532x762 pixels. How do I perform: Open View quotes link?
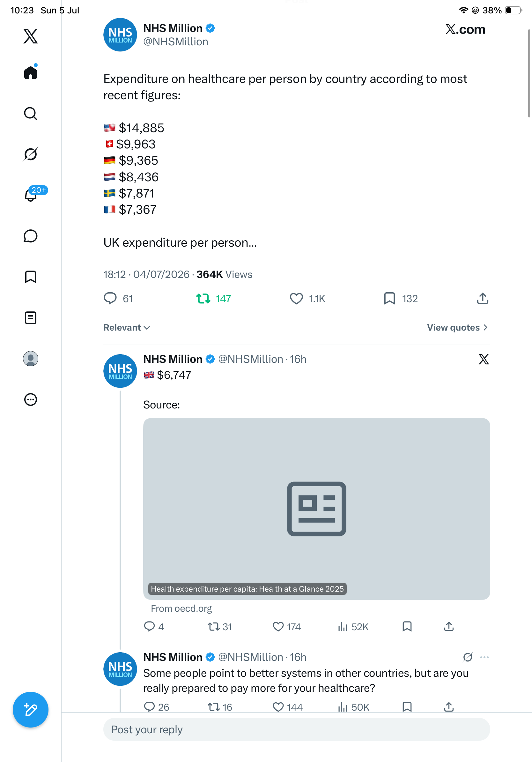coord(457,328)
